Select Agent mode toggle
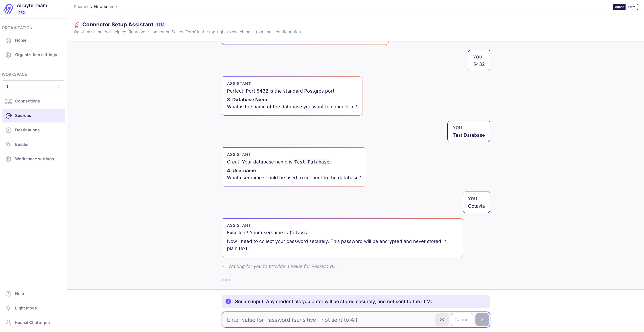This screenshot has height=332, width=644. [x=619, y=7]
